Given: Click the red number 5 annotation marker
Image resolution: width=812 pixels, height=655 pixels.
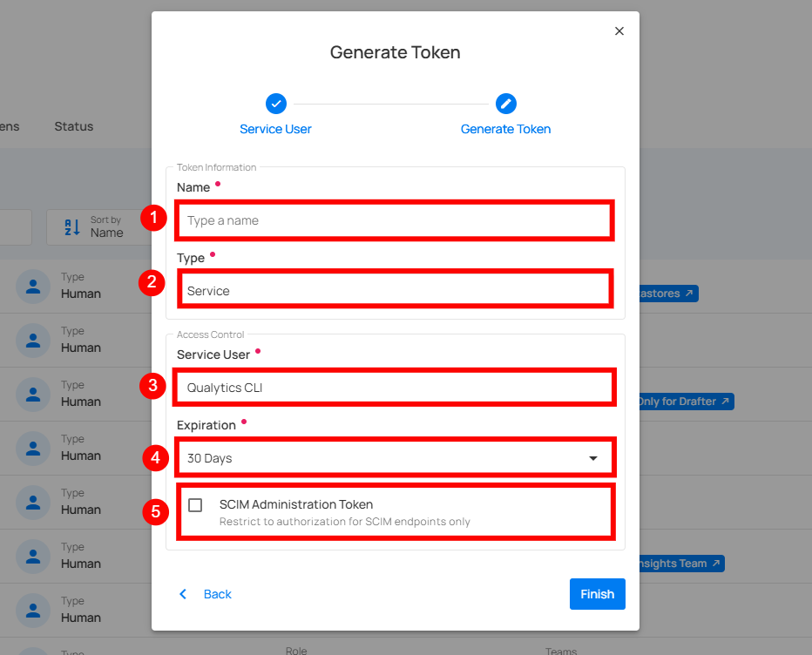Looking at the screenshot, I should [155, 511].
